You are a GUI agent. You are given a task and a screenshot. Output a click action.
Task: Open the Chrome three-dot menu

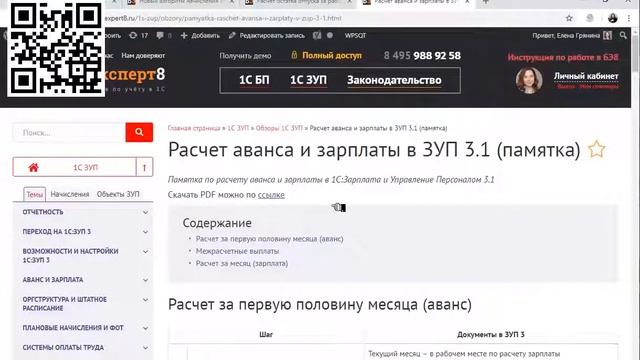629,18
